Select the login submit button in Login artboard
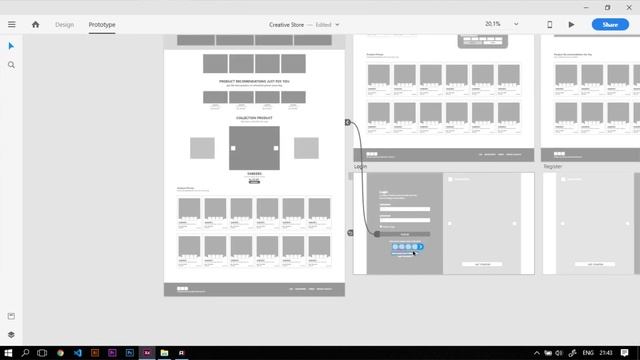The height and width of the screenshot is (360, 640). (x=404, y=234)
